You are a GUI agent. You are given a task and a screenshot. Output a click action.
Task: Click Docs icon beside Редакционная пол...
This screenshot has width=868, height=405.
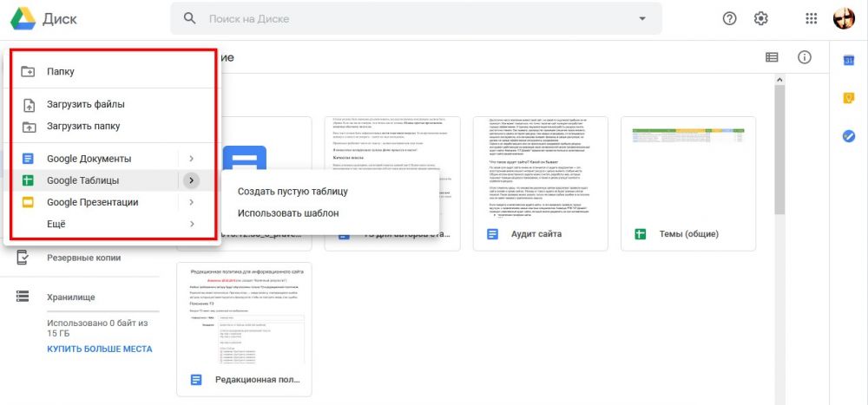point(196,380)
